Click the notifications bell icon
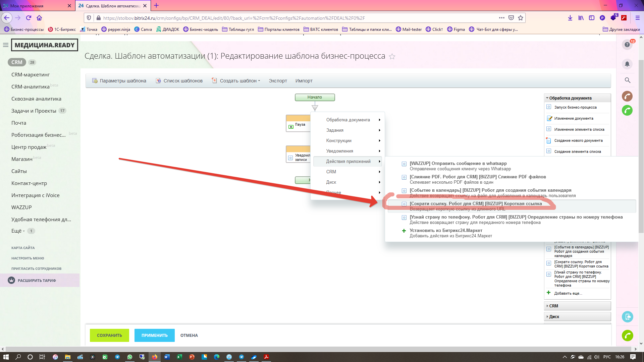The width and height of the screenshot is (644, 362). click(x=627, y=64)
